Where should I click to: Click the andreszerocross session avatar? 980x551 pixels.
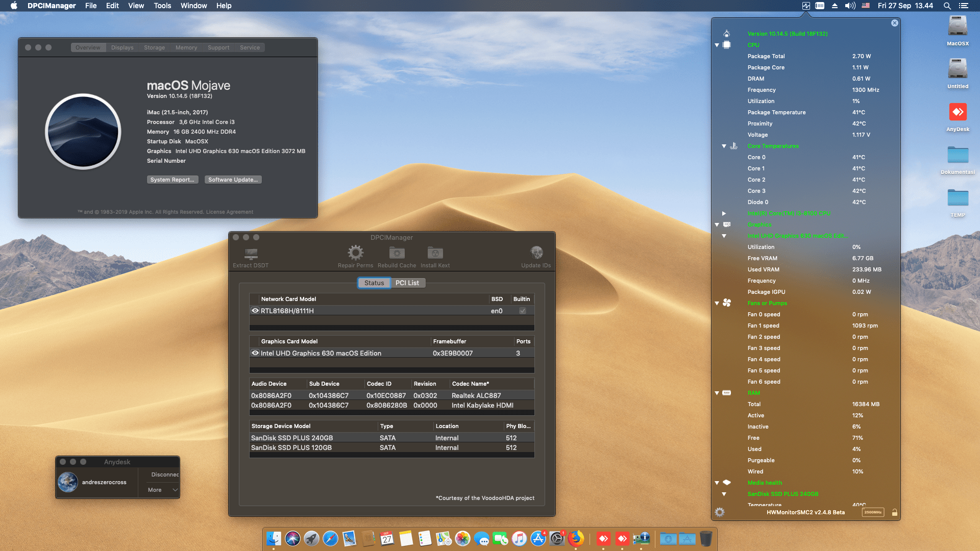[68, 482]
